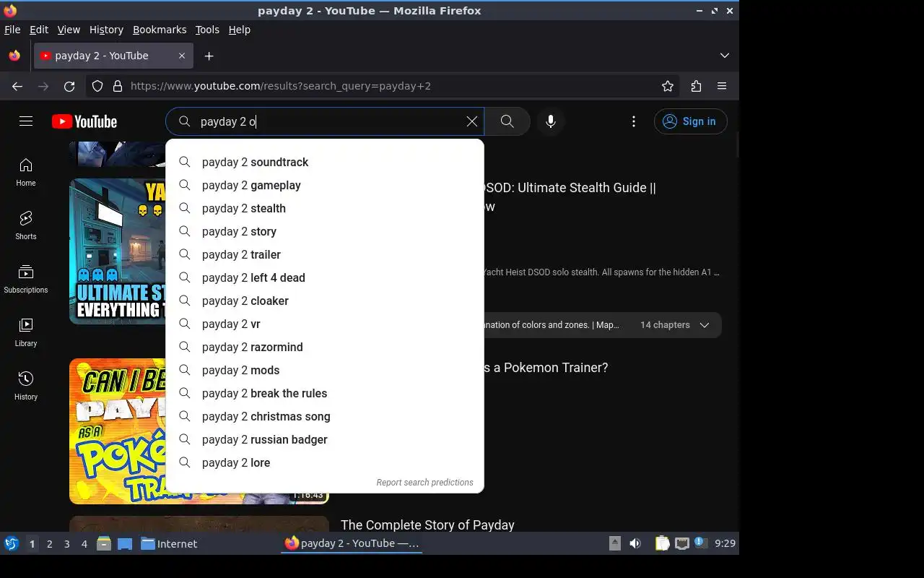Open the History menu in menu bar
The width and height of the screenshot is (924, 578).
(106, 30)
